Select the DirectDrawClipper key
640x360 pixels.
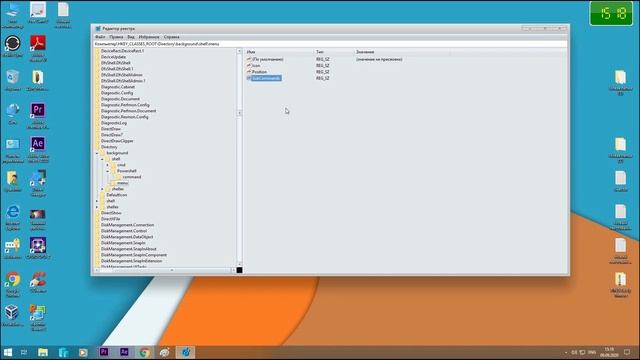117,141
